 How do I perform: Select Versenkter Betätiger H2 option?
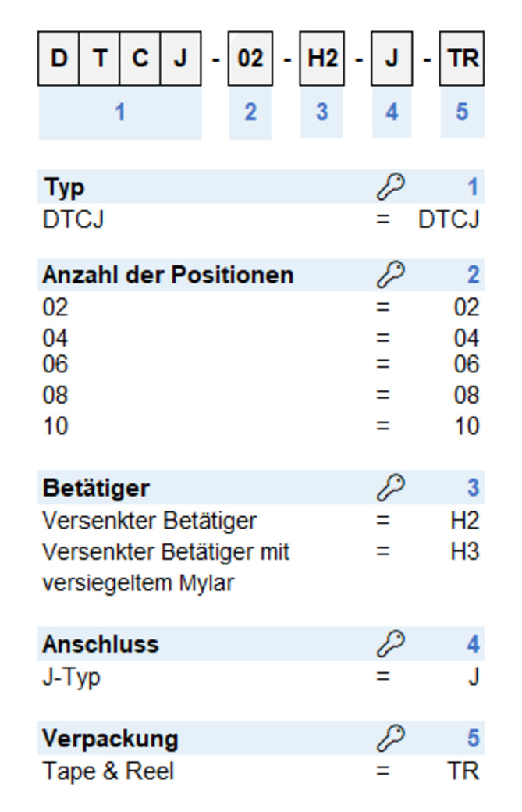(x=261, y=521)
